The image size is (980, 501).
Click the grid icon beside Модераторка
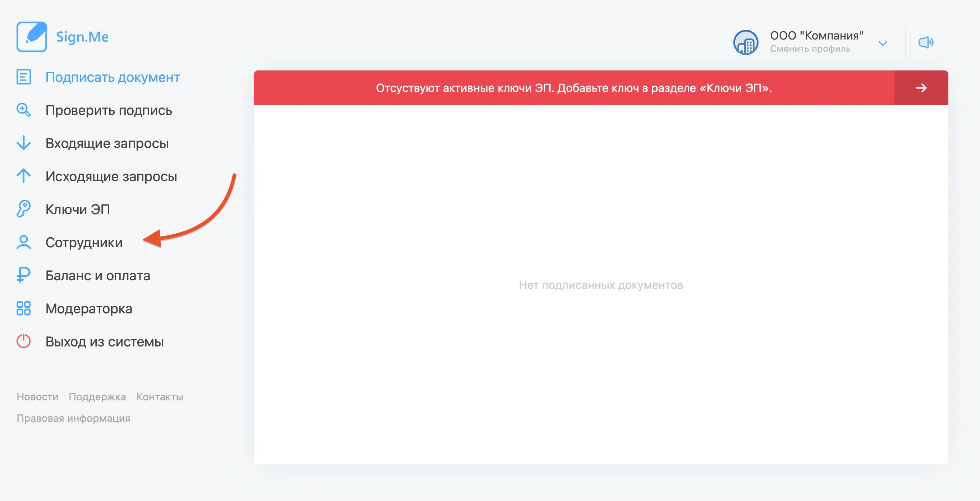(x=24, y=308)
